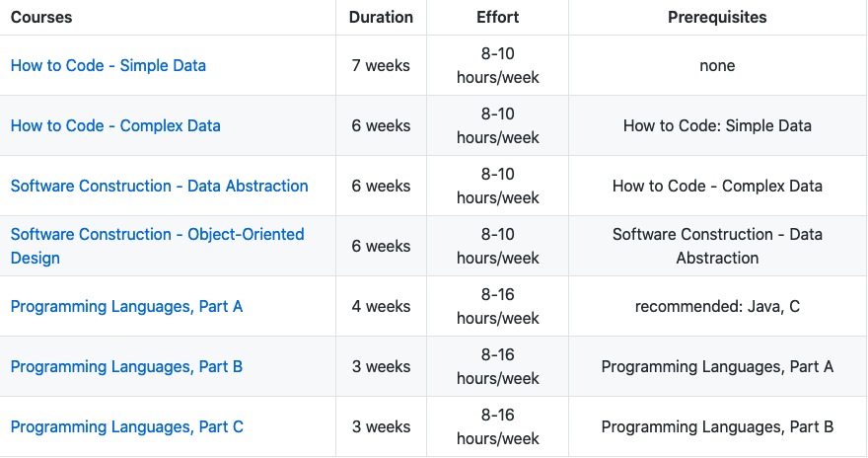Click the 7 weeks duration cell

pyautogui.click(x=381, y=66)
